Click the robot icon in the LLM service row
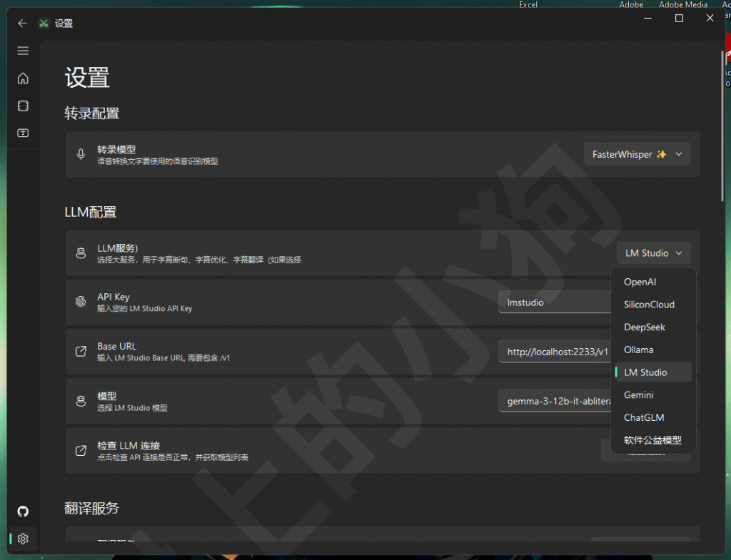 click(81, 253)
